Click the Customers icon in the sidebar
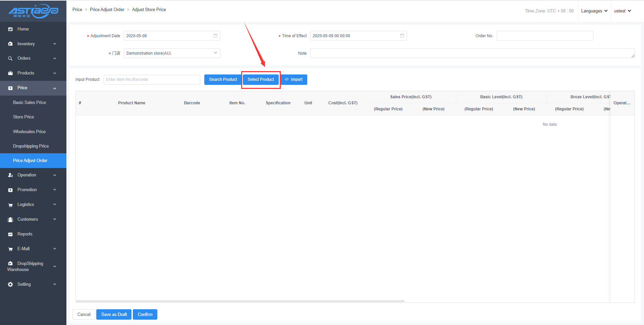Image resolution: width=644 pixels, height=325 pixels. [10, 219]
